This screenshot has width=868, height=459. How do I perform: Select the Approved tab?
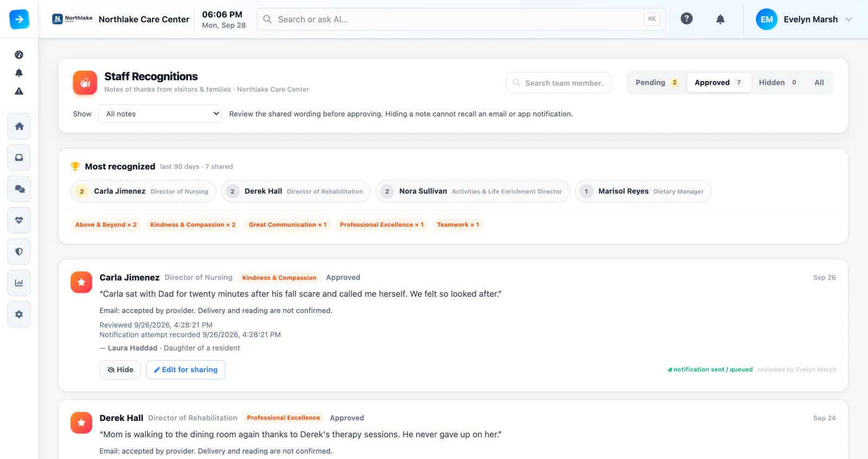tap(719, 82)
